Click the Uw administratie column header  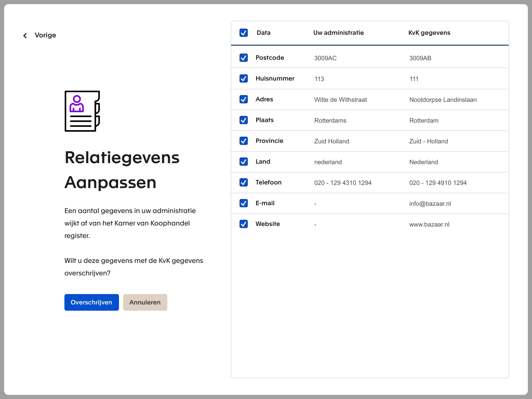338,33
